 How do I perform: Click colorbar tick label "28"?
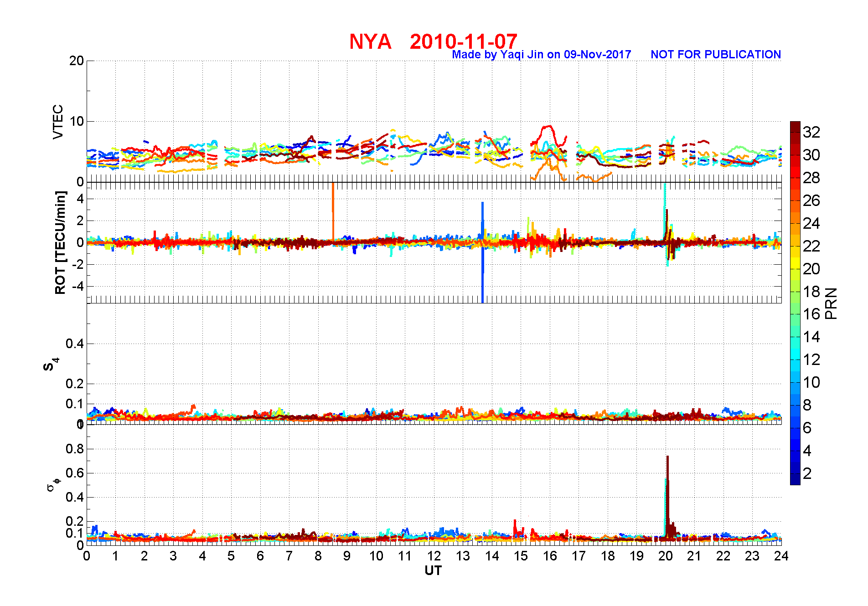(811, 178)
